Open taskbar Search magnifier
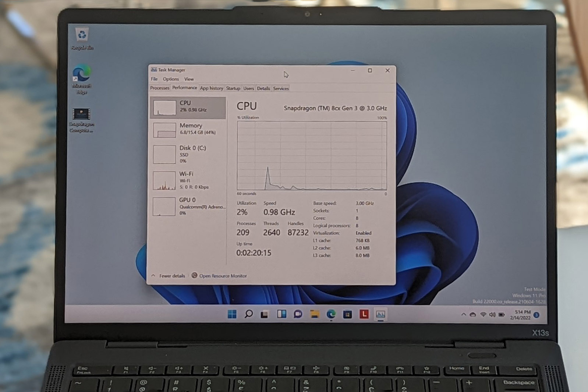Image resolution: width=588 pixels, height=392 pixels. coord(249,314)
